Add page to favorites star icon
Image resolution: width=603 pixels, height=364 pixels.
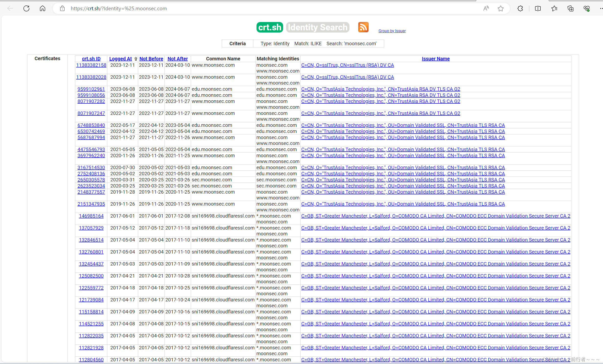501,9
